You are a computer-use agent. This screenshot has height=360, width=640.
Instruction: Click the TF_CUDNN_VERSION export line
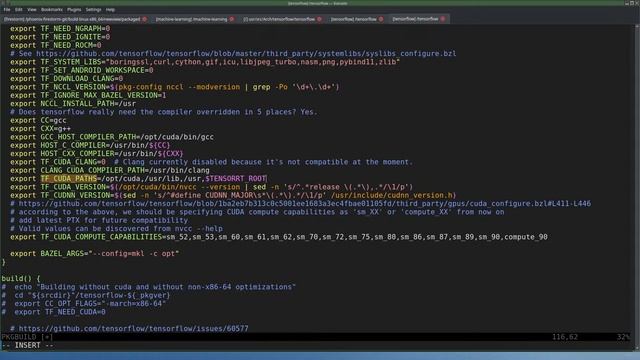[x=233, y=195]
